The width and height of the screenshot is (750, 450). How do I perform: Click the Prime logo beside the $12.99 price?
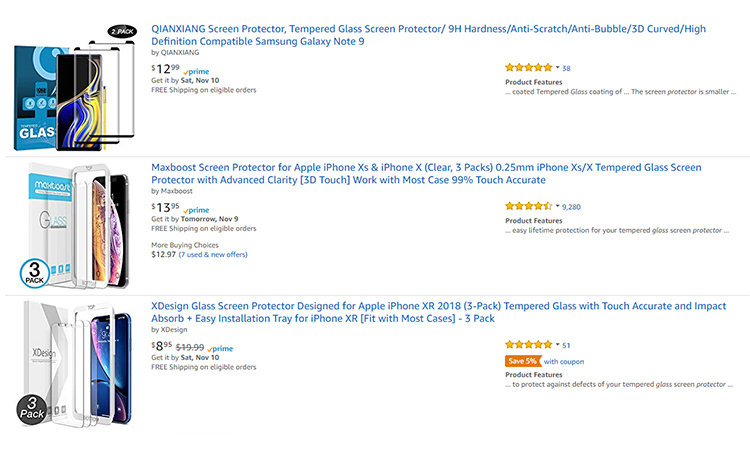[x=196, y=72]
